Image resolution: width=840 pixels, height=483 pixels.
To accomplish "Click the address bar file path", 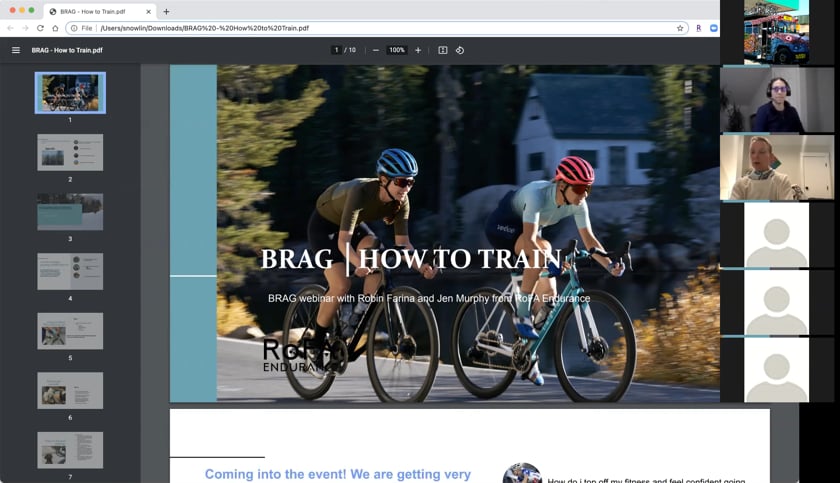I will click(205, 28).
